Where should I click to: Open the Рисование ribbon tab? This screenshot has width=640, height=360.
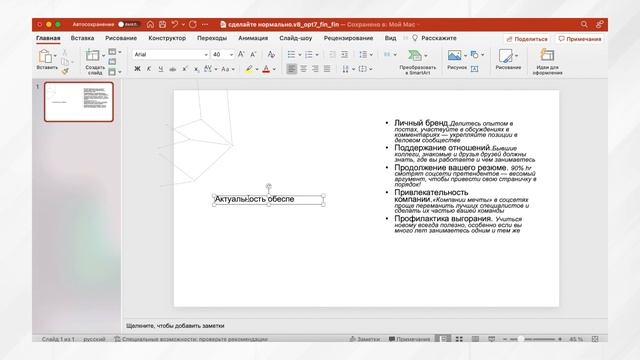121,38
